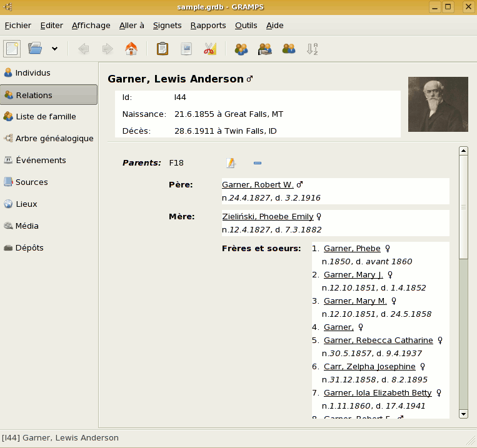This screenshot has height=448, width=477.
Task: Click the scrollbar down arrow
Action: [463, 414]
